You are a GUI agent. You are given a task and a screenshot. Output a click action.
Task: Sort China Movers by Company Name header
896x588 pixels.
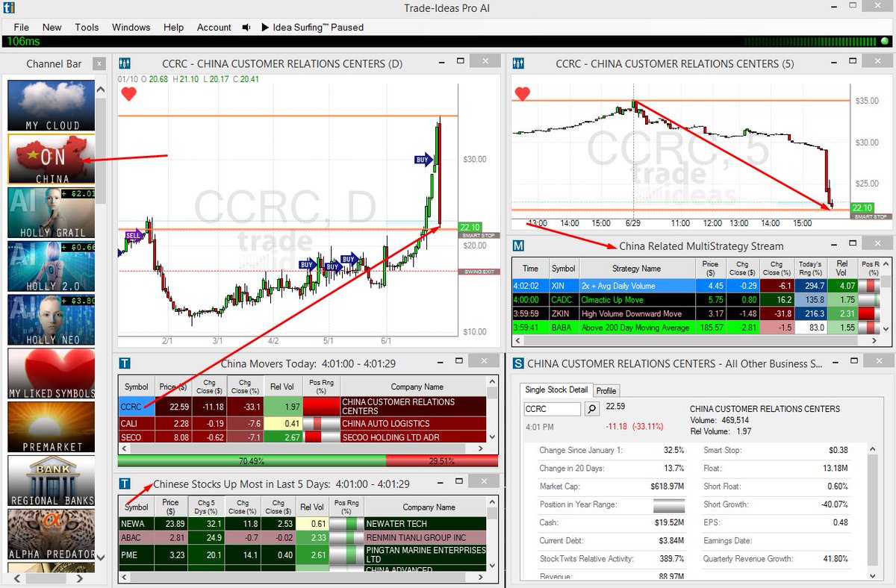[x=417, y=387]
